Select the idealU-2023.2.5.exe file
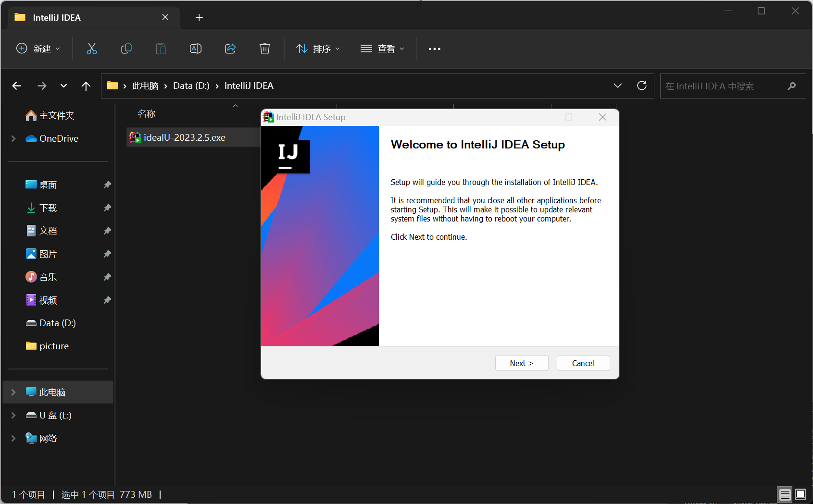 click(193, 137)
